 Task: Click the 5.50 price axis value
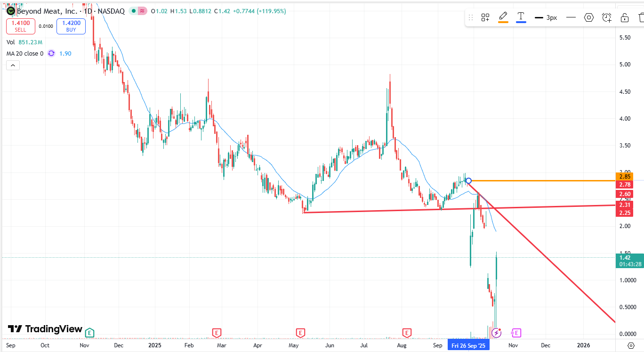coord(625,37)
